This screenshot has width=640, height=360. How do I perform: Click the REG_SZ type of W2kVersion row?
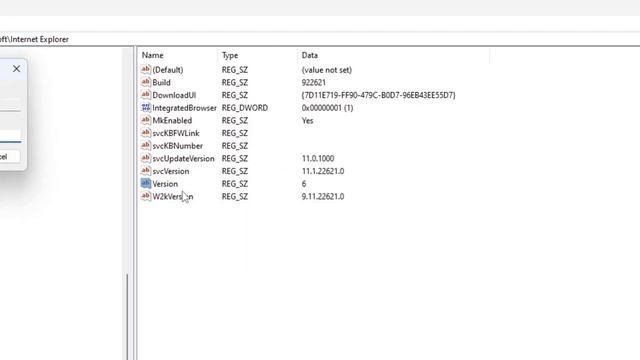click(235, 196)
